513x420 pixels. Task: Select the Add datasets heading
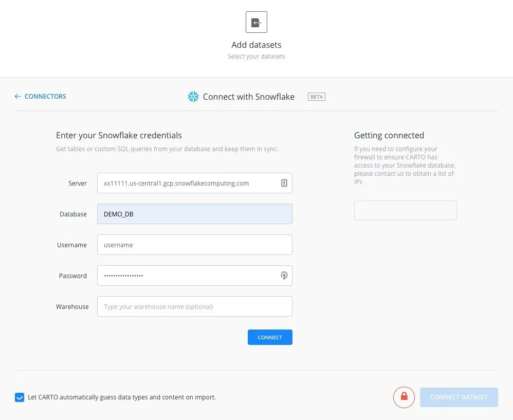point(256,45)
